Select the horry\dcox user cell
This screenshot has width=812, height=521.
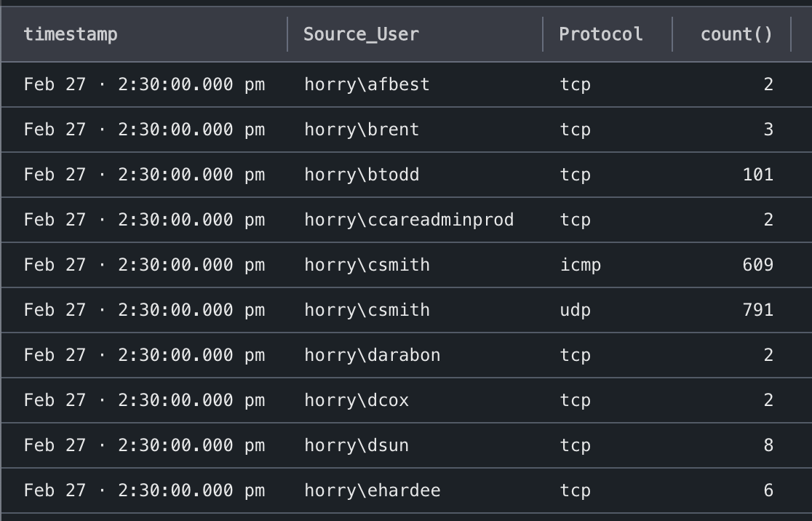(x=357, y=399)
